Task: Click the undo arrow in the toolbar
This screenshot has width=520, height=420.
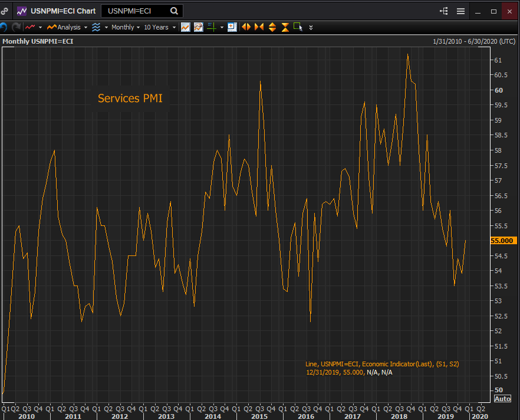Action: click(4, 27)
